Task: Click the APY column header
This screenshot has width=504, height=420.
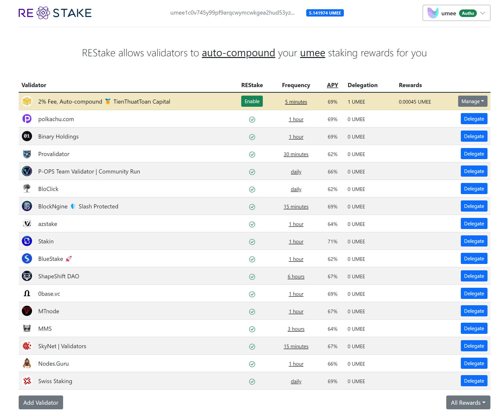Action: [332, 85]
